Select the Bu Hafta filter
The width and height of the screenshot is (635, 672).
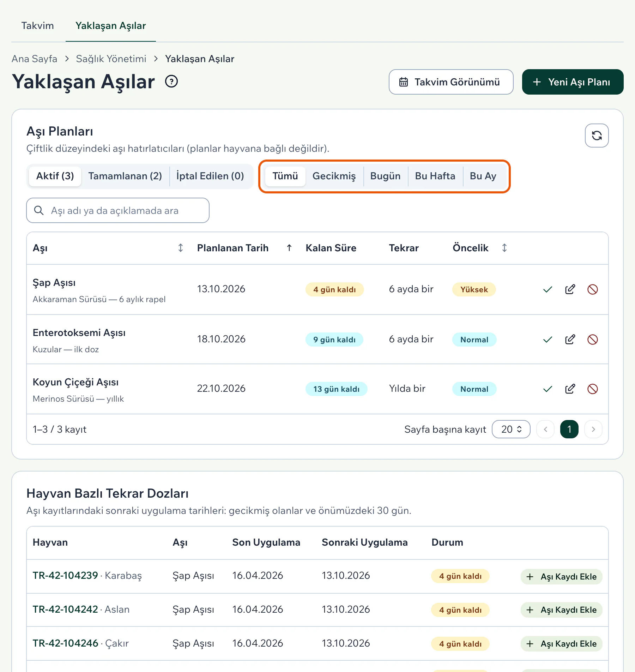(435, 176)
